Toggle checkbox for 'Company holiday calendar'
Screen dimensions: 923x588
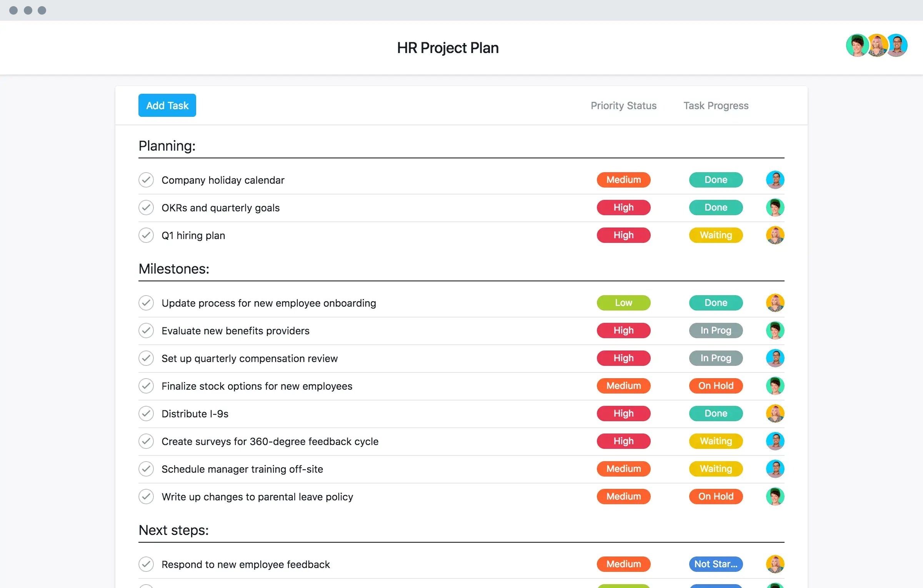pyautogui.click(x=146, y=180)
